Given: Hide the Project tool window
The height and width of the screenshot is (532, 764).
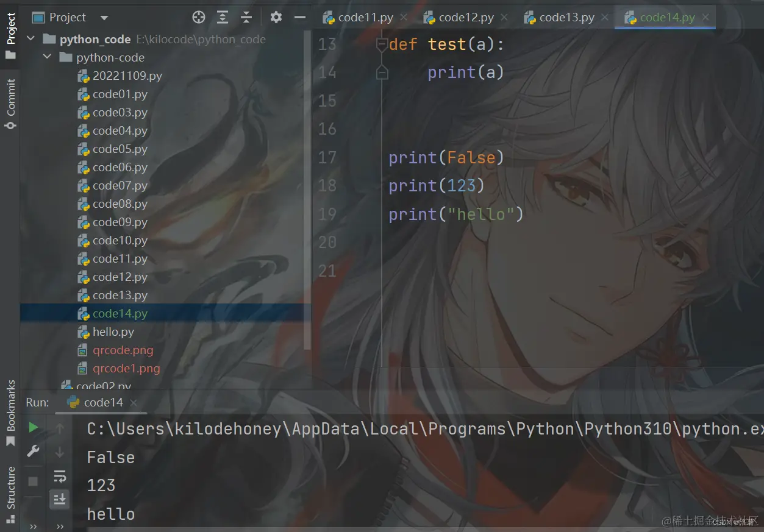Looking at the screenshot, I should point(299,17).
